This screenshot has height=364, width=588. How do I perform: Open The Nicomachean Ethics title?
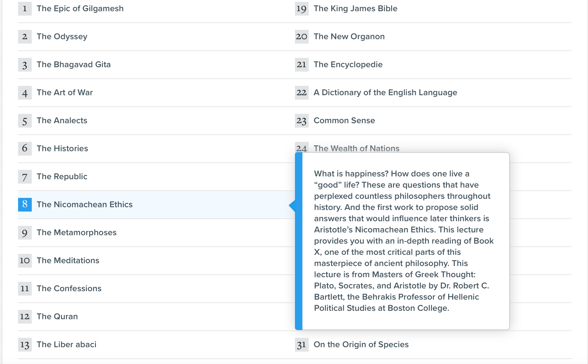85,205
